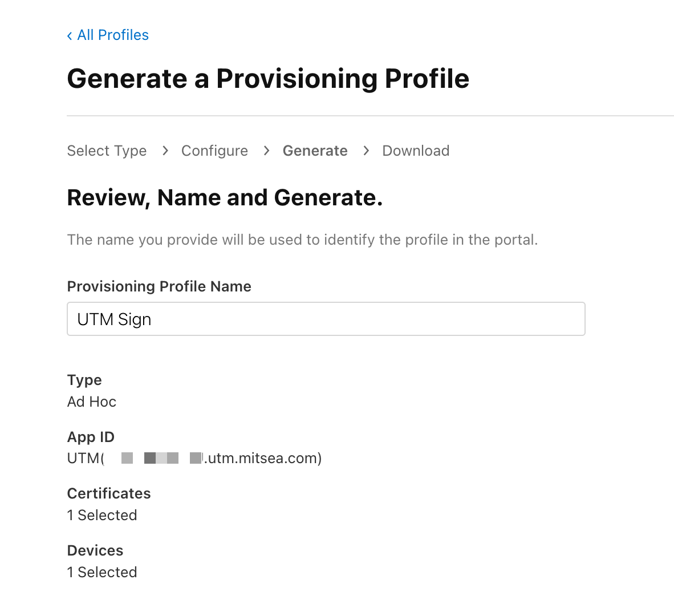This screenshot has width=674, height=616.
Task: Click chevron between Configure and Generate
Action: coord(266,151)
